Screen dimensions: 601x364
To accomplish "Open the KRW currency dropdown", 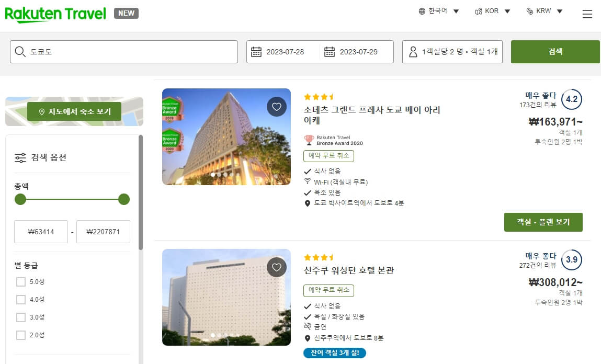I will coord(545,11).
